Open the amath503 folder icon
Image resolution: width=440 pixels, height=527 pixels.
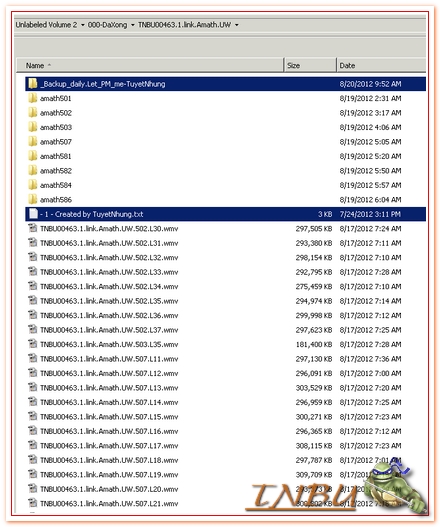pos(33,127)
